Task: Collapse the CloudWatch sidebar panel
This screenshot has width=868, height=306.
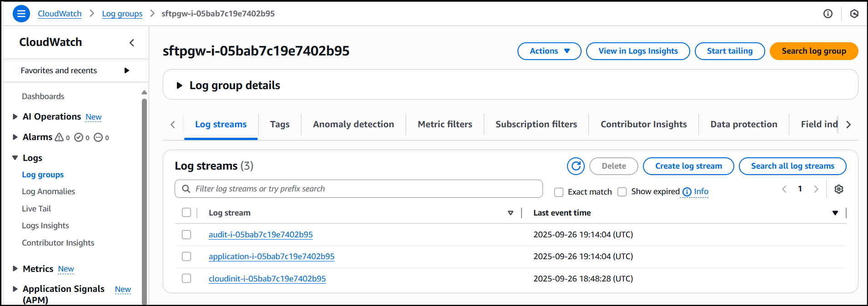Action: tap(132, 43)
